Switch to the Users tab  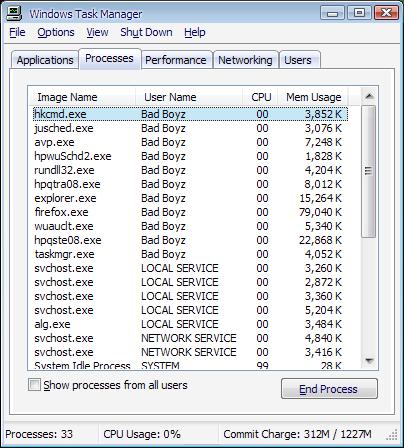(298, 60)
